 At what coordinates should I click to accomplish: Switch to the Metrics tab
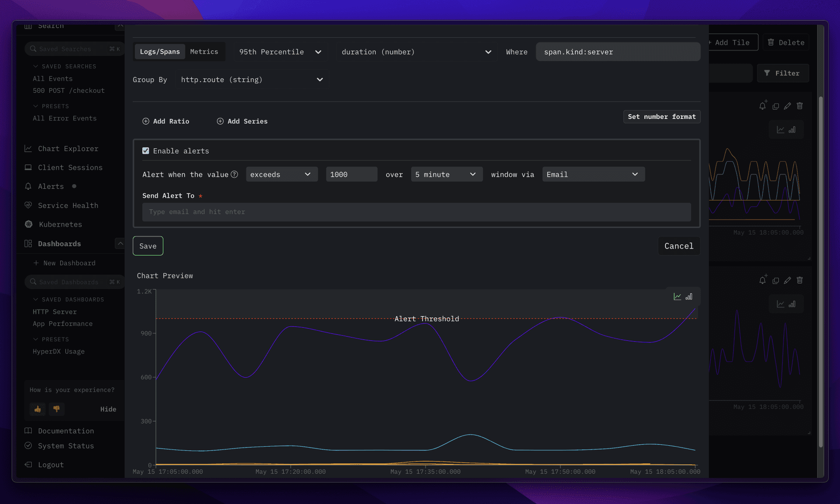click(x=204, y=51)
